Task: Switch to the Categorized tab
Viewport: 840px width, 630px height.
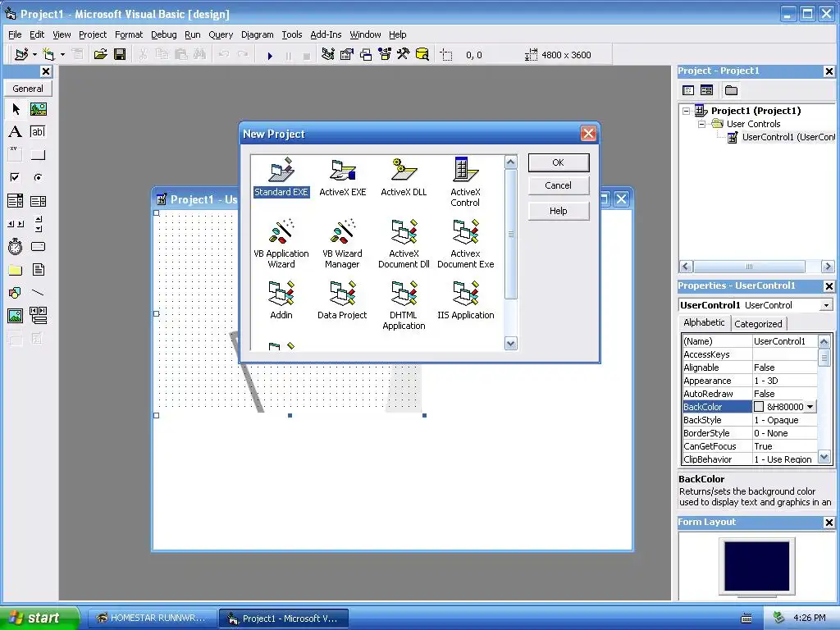Action: (x=758, y=323)
